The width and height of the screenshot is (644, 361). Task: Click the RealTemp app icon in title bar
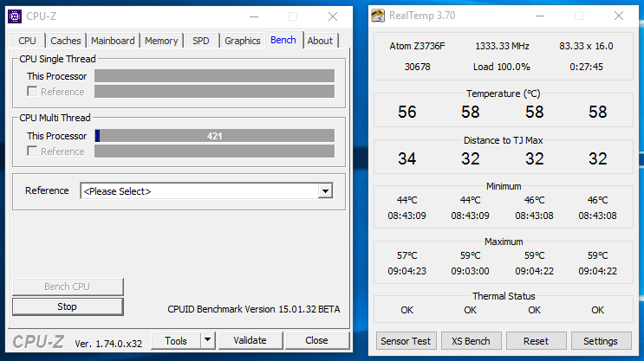tap(378, 16)
